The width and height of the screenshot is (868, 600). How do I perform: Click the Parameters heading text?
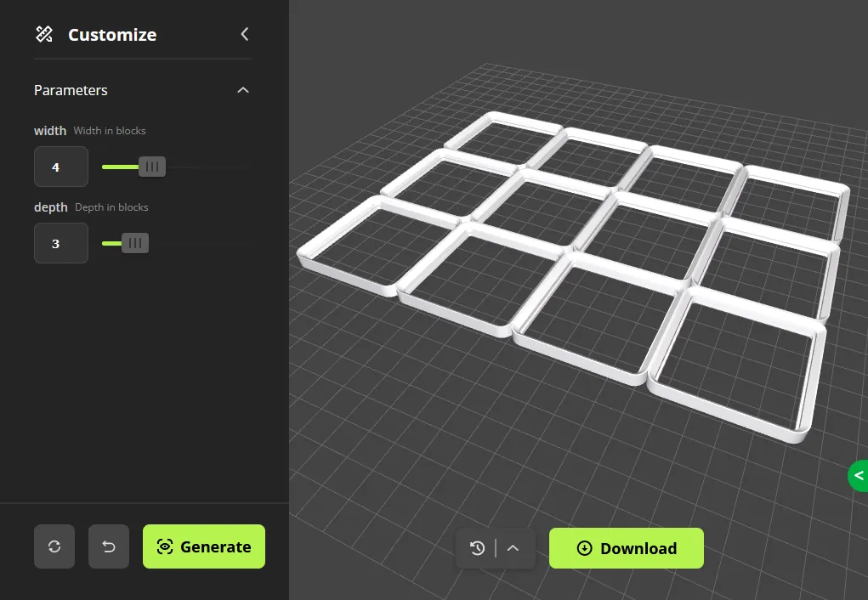tap(71, 89)
